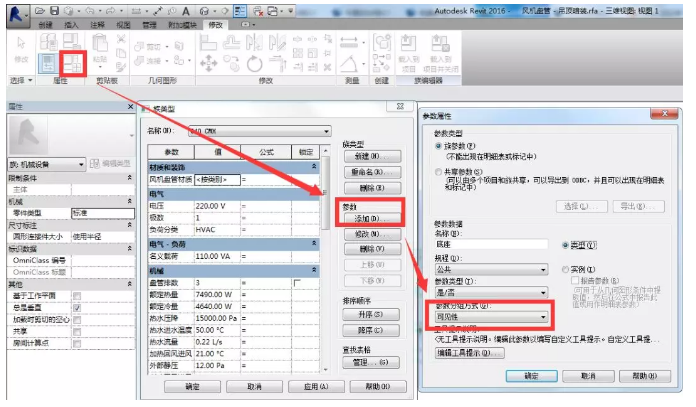Image resolution: width=696 pixels, height=407 pixels.
Task: Click the Aligned Dimension measure icon
Action: [x=349, y=43]
